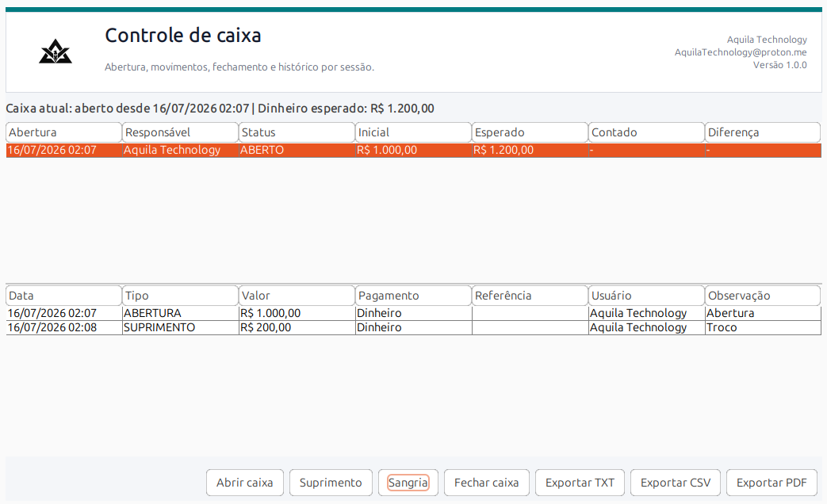Click Aquila Technology in the session row
The height and width of the screenshot is (504, 827).
pos(180,151)
